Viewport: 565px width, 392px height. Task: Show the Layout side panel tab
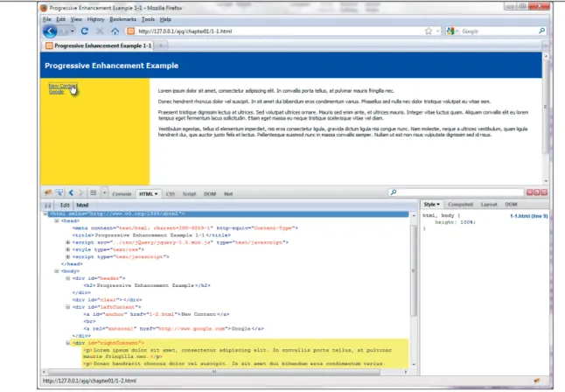tap(489, 205)
